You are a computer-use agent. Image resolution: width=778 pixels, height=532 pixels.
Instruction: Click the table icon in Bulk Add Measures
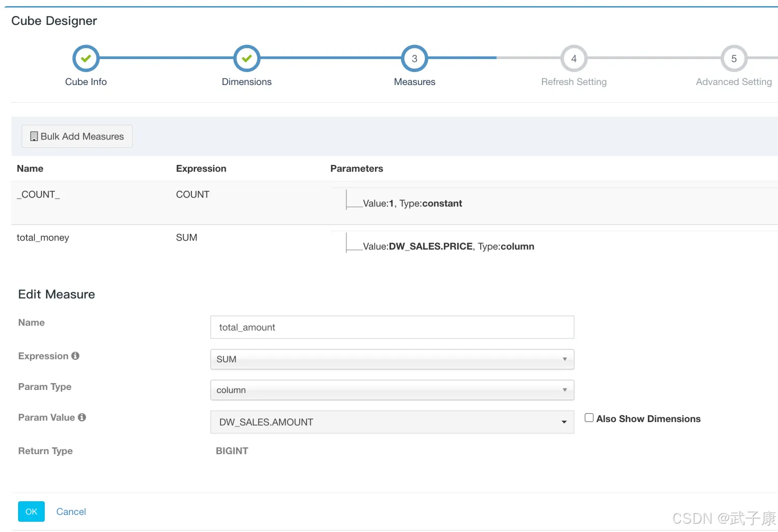click(34, 136)
